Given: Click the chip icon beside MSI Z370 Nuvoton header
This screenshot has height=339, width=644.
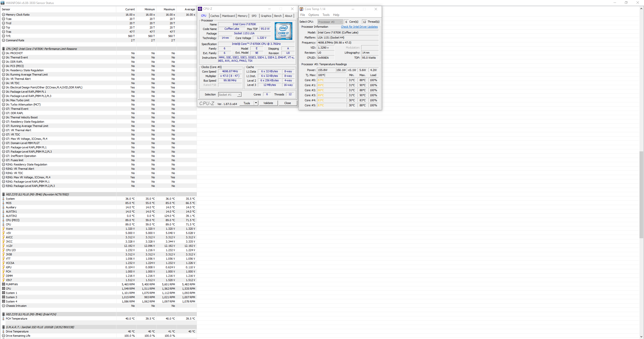Looking at the screenshot, I should click(4, 194).
